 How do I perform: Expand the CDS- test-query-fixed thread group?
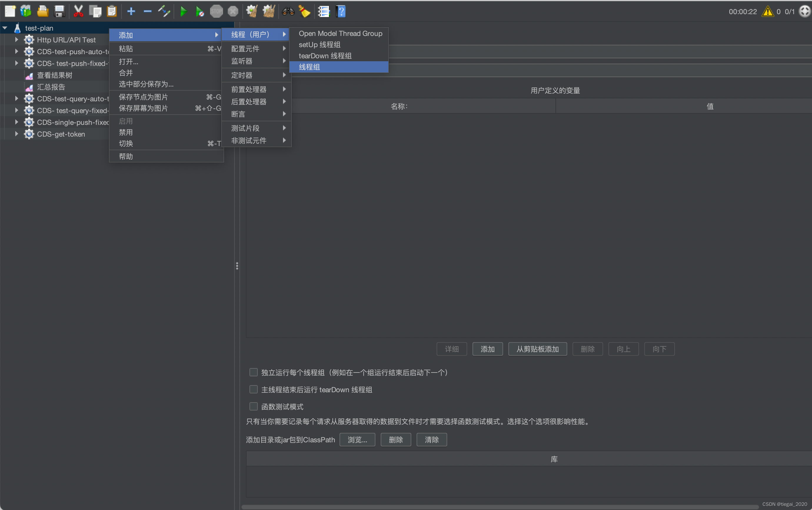pyautogui.click(x=16, y=111)
